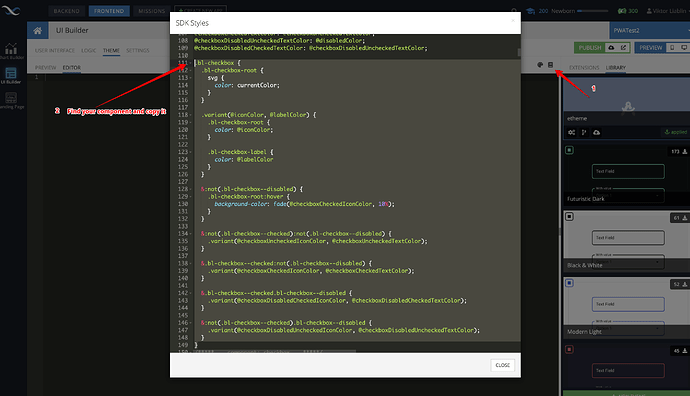The width and height of the screenshot is (690, 396).
Task: Click the Newborn level progress bar
Action: pos(592,11)
